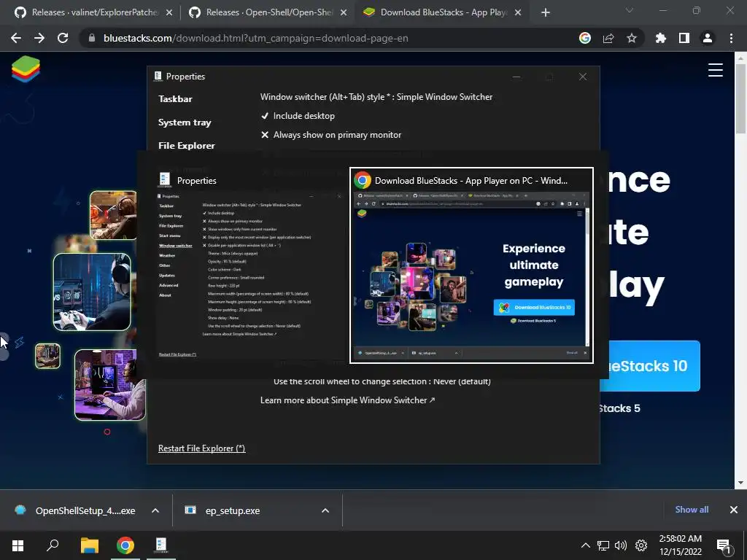Expand ep_setup.exe download options chevron
Viewport: 747px width, 560px height.
pos(325,510)
